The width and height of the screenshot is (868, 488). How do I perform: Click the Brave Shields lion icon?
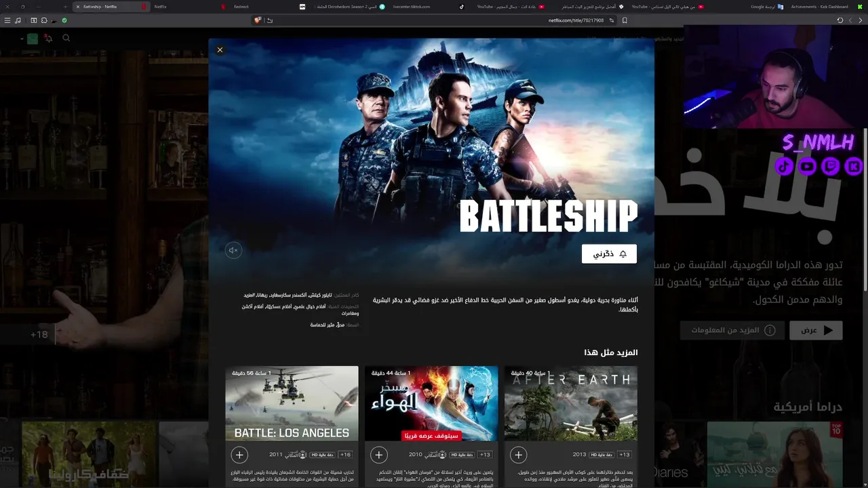(x=258, y=20)
